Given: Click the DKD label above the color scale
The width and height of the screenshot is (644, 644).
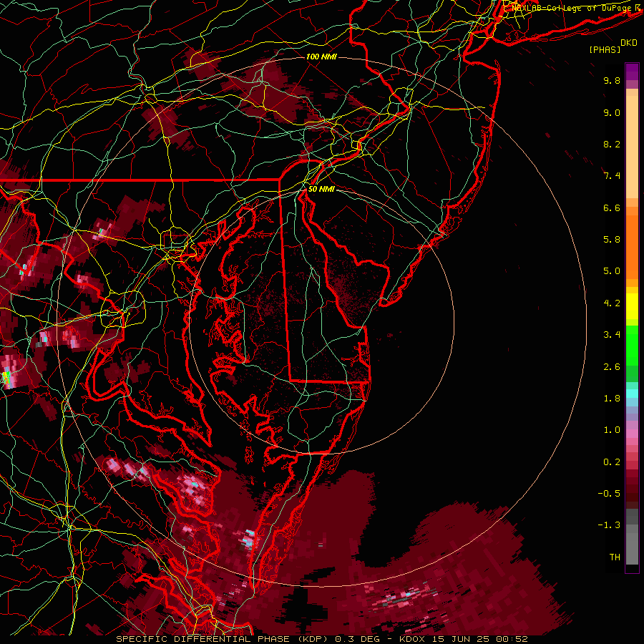Looking at the screenshot, I should [628, 43].
